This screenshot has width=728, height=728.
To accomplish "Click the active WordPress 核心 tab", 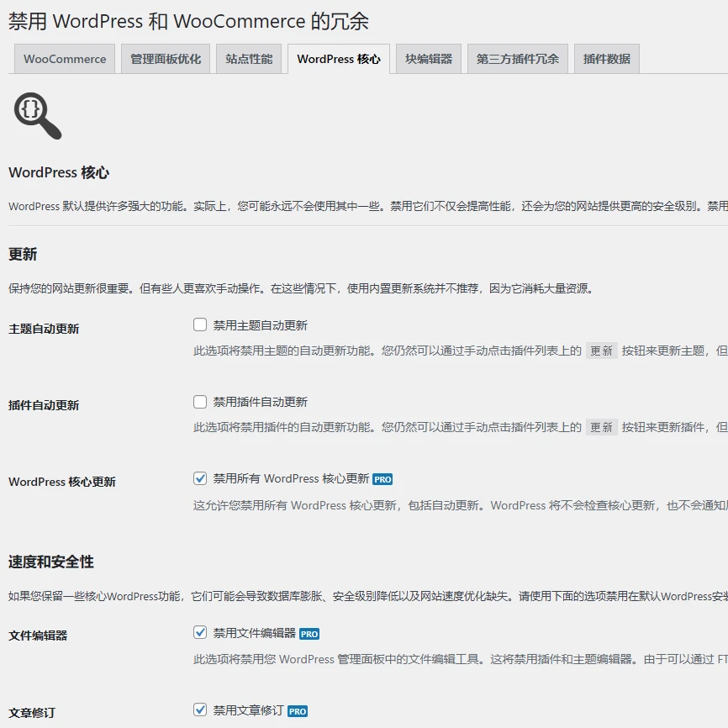I will (x=338, y=59).
